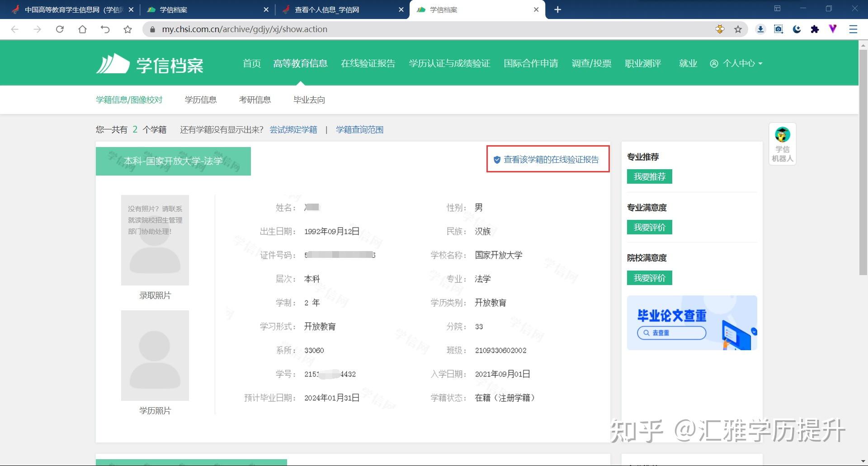The width and height of the screenshot is (868, 466).
Task: Switch to the second tab titled 学信档案
Action: [477, 10]
